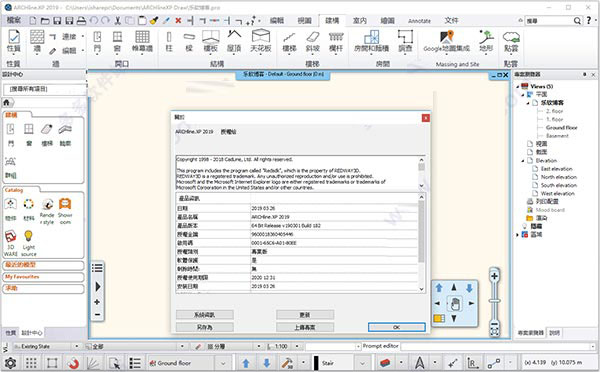Select the Beam tool in the ribbon

pos(189,41)
